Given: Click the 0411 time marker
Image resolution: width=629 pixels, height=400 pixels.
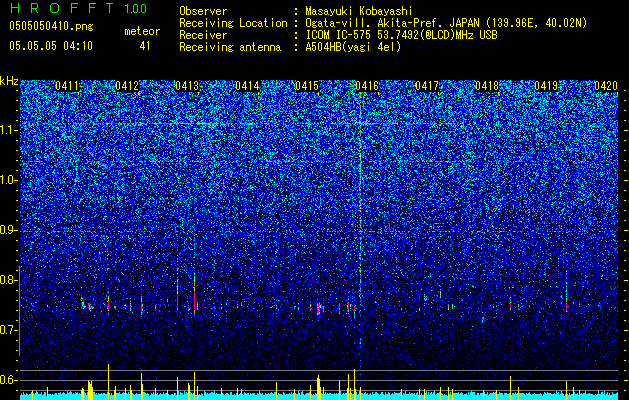Looking at the screenshot, I should 67,86.
